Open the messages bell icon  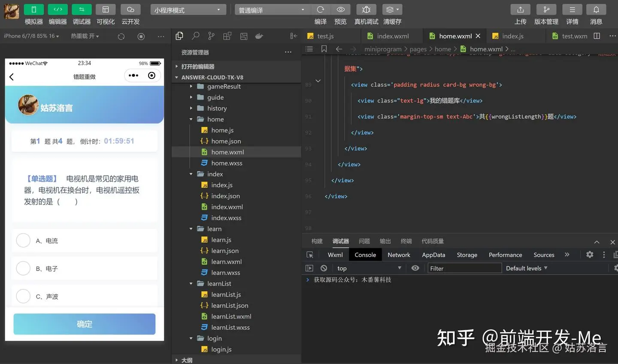pyautogui.click(x=596, y=9)
